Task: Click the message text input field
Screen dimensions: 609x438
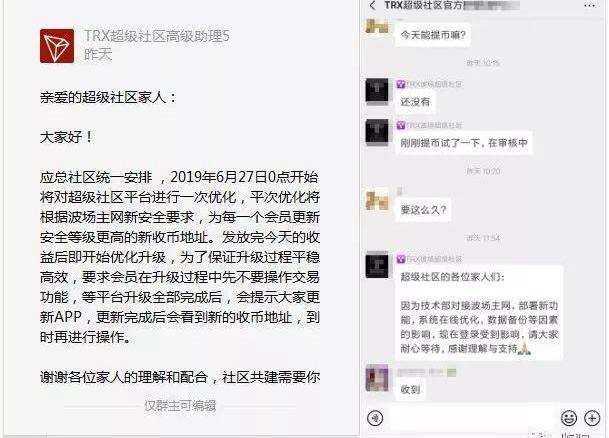Action: click(x=471, y=418)
